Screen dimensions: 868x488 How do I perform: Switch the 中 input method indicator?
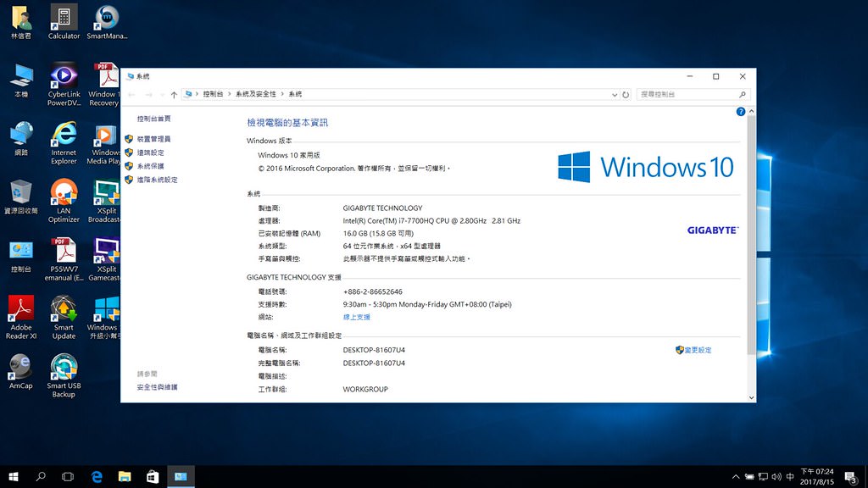(x=790, y=476)
